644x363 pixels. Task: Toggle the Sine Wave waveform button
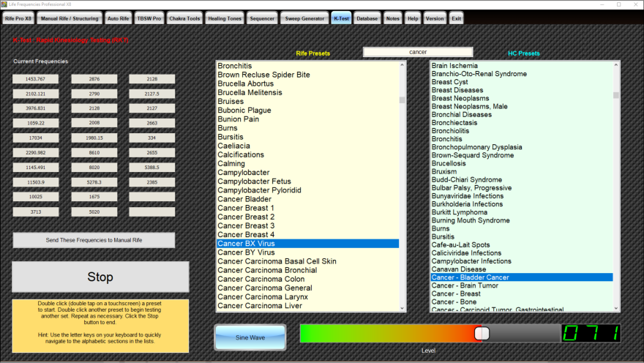pos(250,337)
